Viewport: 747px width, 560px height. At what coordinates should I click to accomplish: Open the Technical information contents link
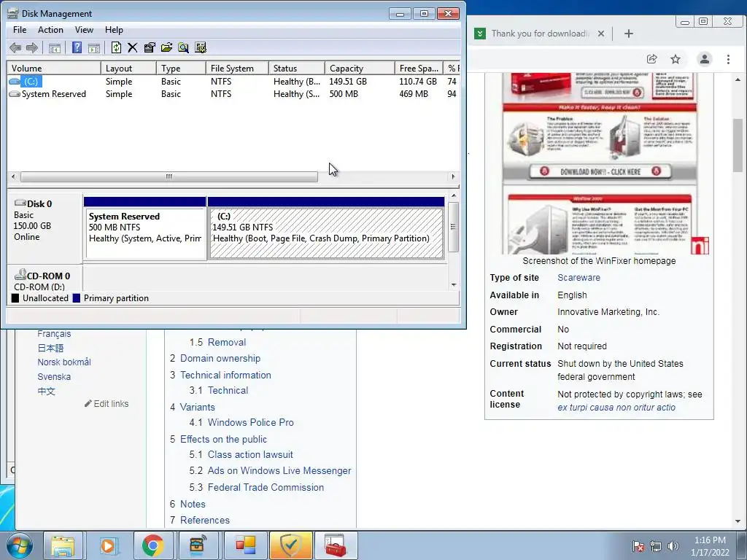pyautogui.click(x=225, y=376)
